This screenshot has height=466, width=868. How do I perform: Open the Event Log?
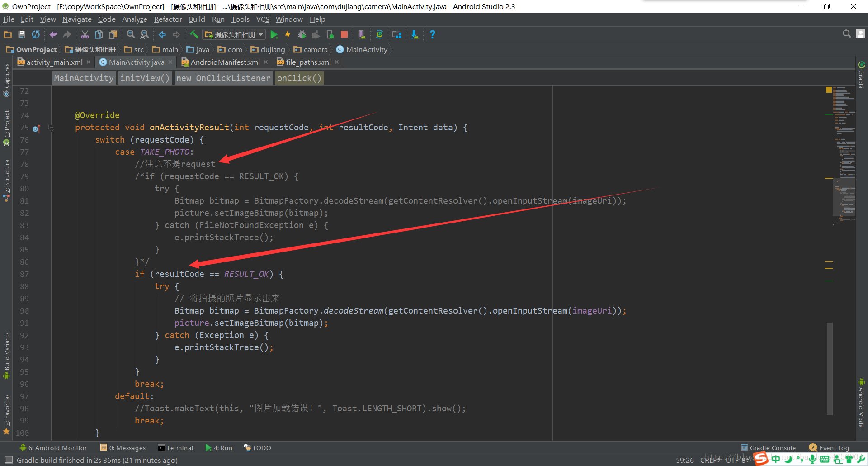(x=829, y=448)
